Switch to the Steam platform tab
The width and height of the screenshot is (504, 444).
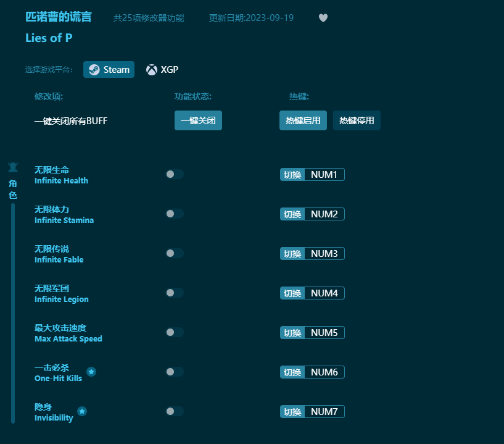(109, 69)
